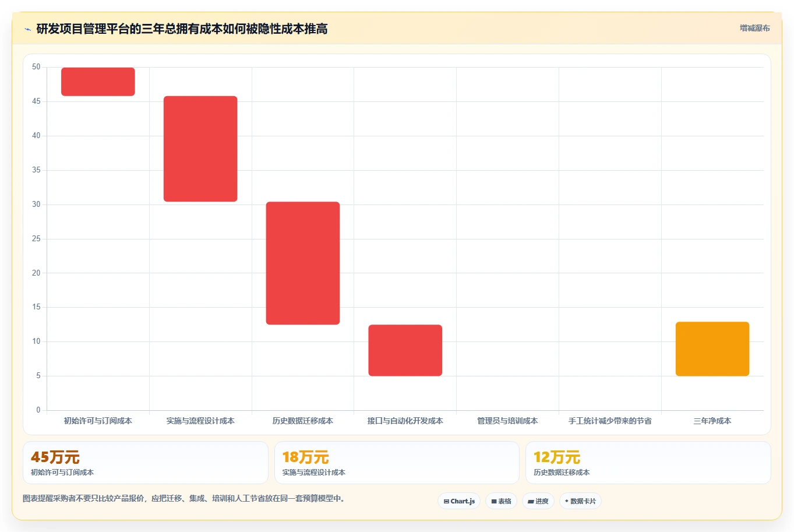
Task: Click the footer note starting 图表提醒采购者
Action: [x=183, y=499]
